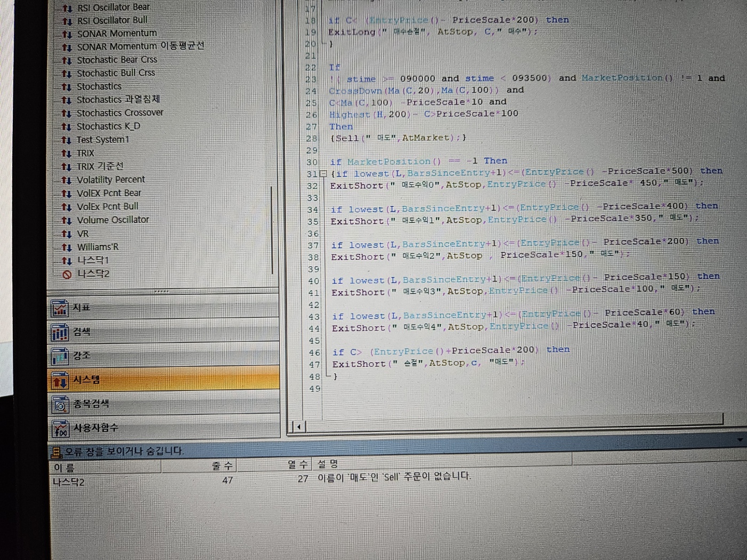Screen dimensions: 747x560
Task: Collapse the code block at line 31
Action: 323,174
